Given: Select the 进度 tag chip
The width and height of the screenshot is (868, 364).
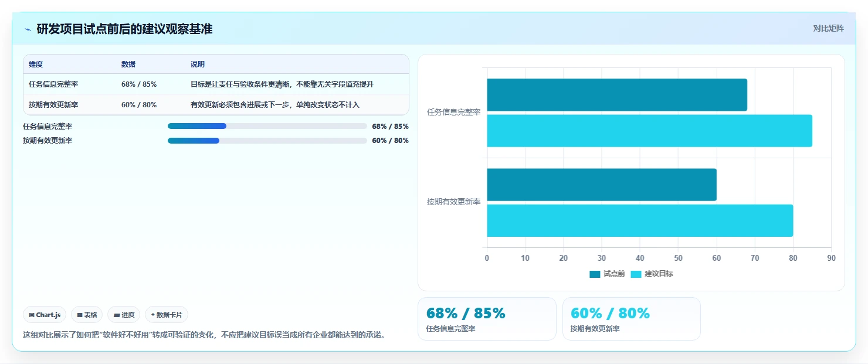Looking at the screenshot, I should 124,315.
